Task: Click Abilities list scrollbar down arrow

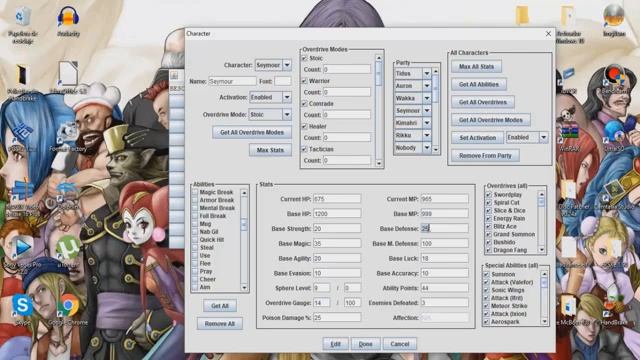Action: [x=244, y=288]
